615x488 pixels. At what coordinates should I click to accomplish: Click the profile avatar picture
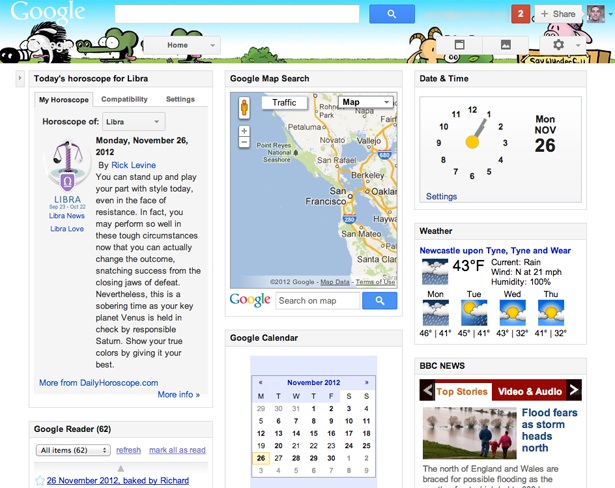(596, 14)
